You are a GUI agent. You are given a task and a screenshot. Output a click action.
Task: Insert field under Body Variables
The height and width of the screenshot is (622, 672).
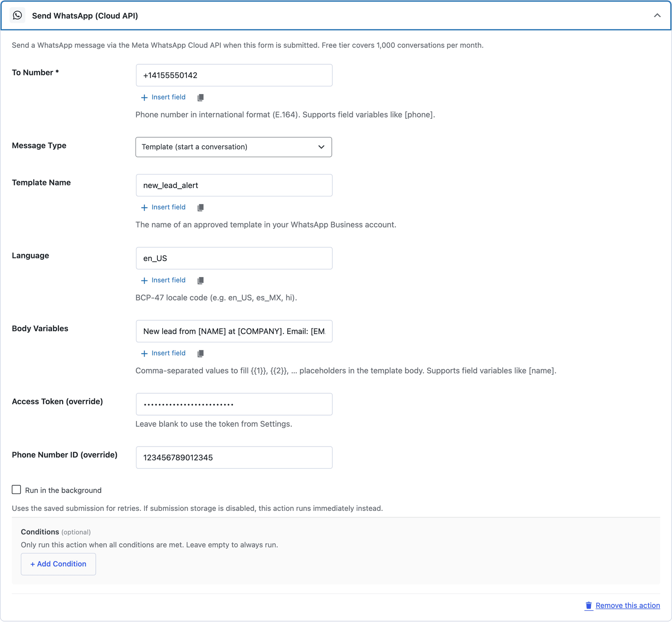(x=168, y=353)
